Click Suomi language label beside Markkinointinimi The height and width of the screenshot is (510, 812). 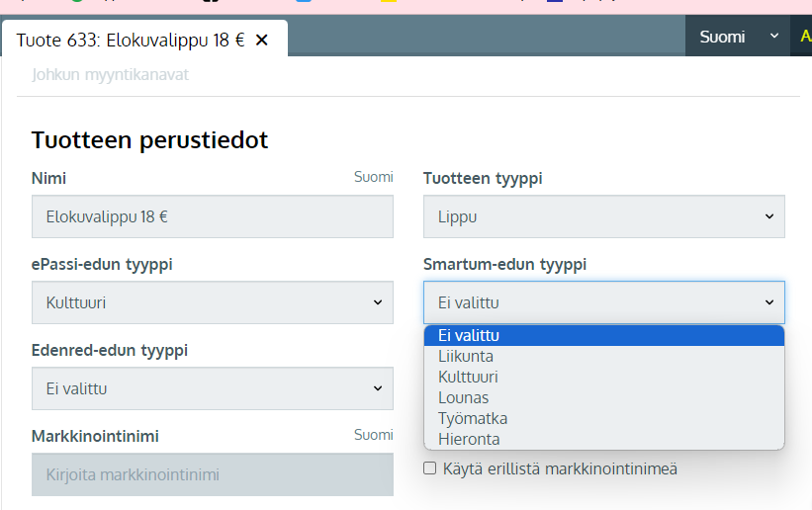373,435
